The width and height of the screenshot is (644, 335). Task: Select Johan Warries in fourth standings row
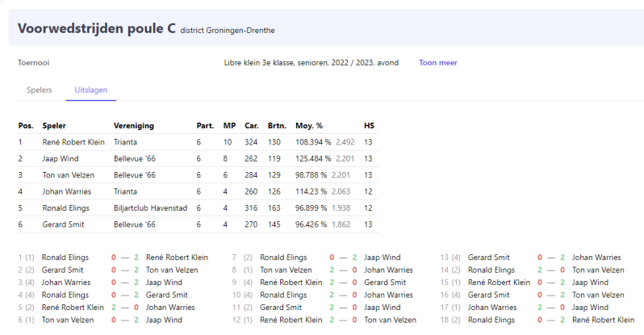coord(67,191)
